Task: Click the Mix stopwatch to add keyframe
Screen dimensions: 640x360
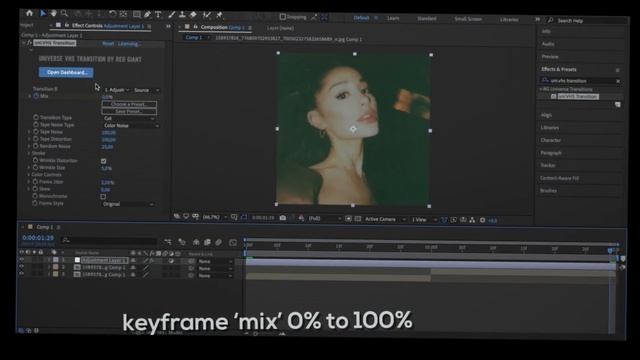Action: (36, 96)
